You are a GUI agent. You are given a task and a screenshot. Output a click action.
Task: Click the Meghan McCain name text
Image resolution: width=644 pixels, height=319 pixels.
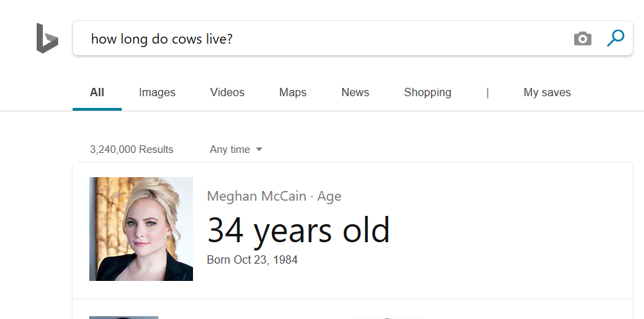[x=257, y=197]
